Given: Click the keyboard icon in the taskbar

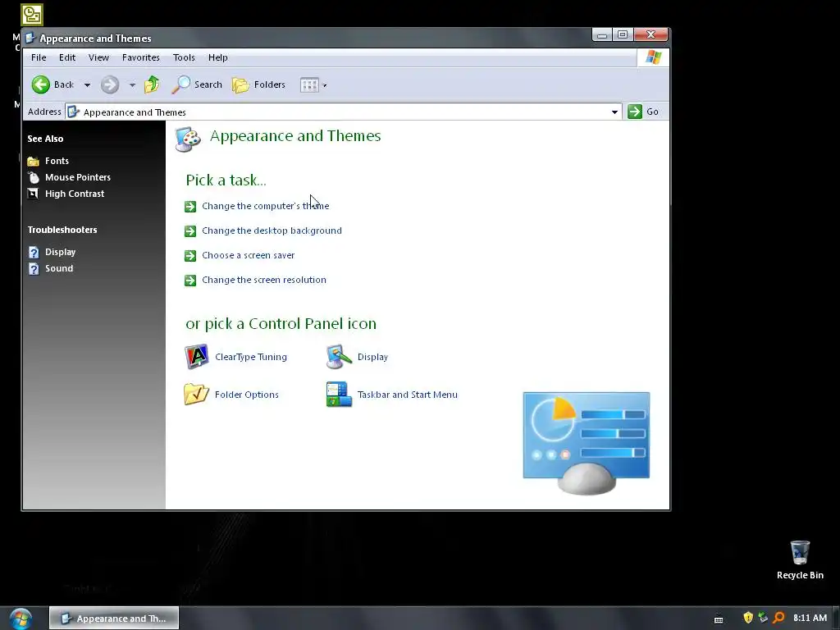Looking at the screenshot, I should pyautogui.click(x=719, y=620).
